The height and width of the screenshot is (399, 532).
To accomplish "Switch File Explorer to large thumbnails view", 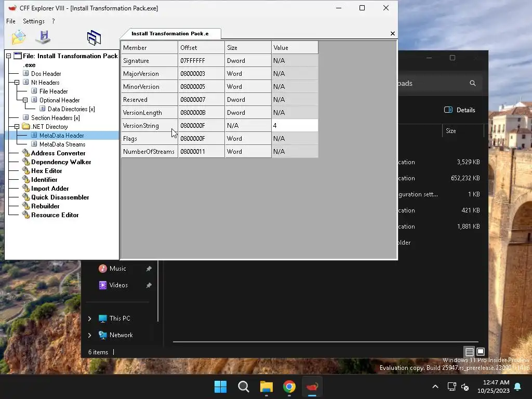I will pyautogui.click(x=481, y=352).
